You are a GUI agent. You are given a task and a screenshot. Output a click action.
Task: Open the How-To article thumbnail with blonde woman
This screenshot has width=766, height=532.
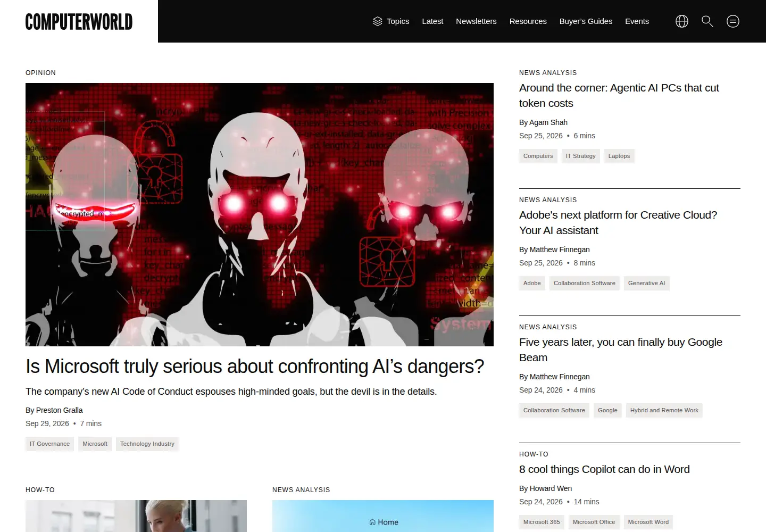click(136, 516)
